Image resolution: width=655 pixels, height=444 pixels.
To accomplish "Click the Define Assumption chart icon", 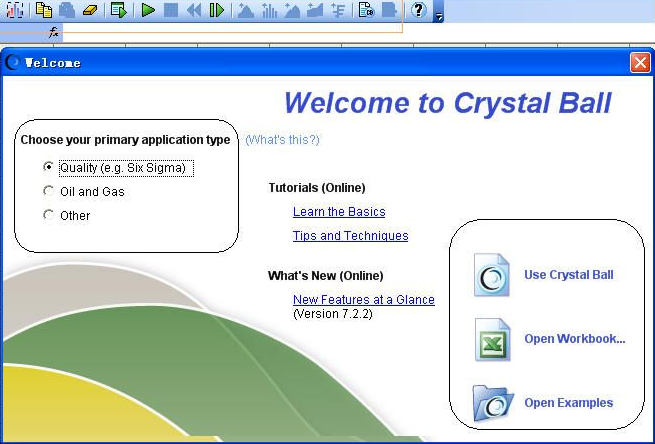I will coord(16,11).
